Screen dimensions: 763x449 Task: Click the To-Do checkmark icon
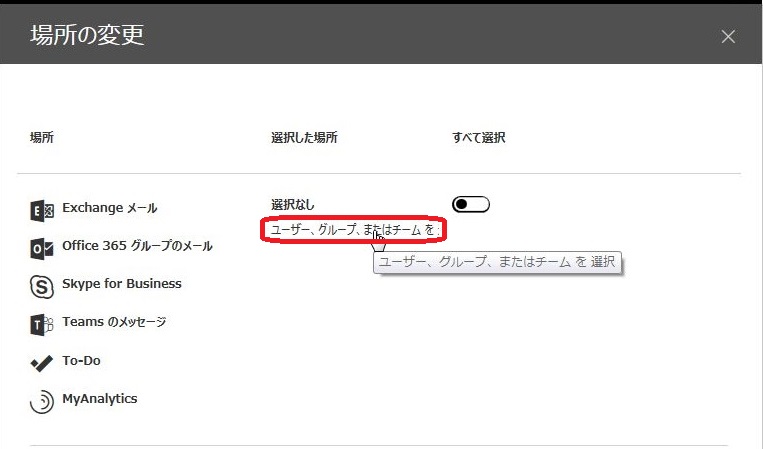42,363
